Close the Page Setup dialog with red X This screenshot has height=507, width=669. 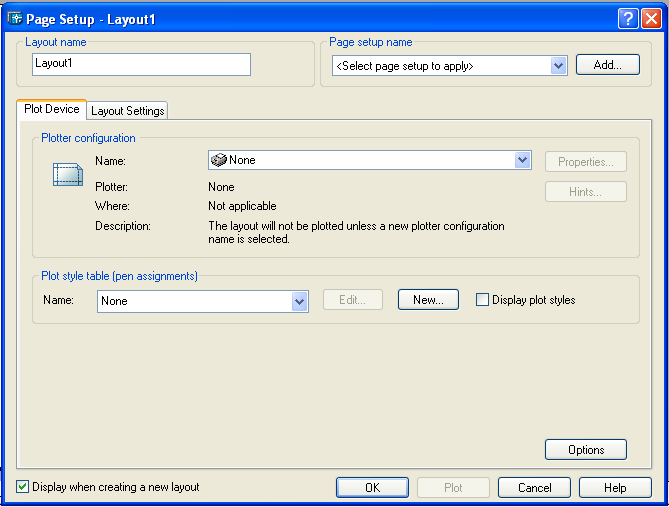652,19
